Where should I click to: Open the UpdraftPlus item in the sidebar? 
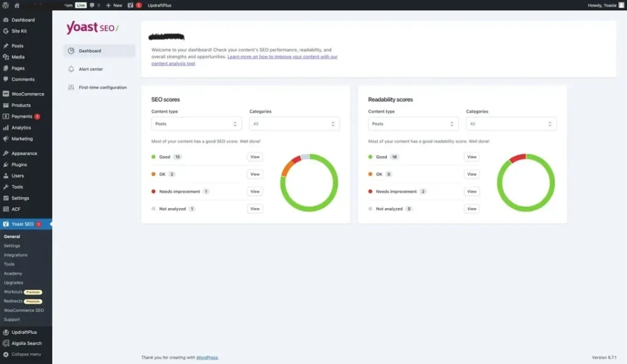coord(23,332)
